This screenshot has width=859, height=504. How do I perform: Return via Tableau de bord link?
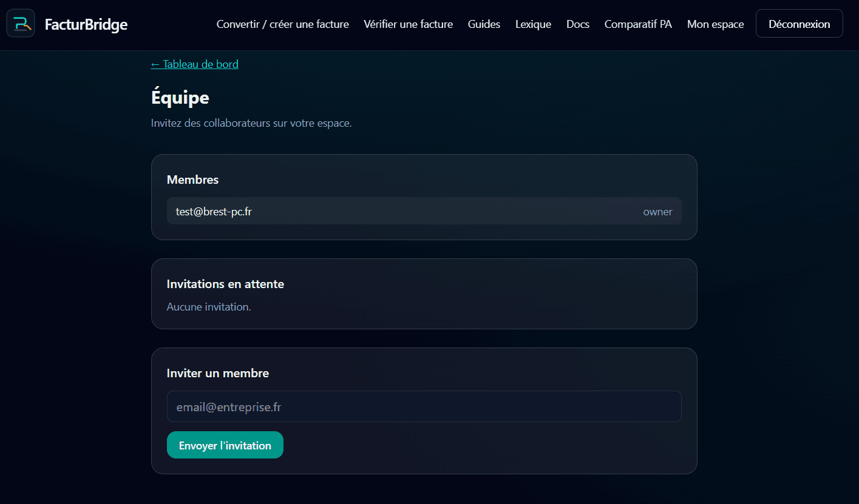195,64
